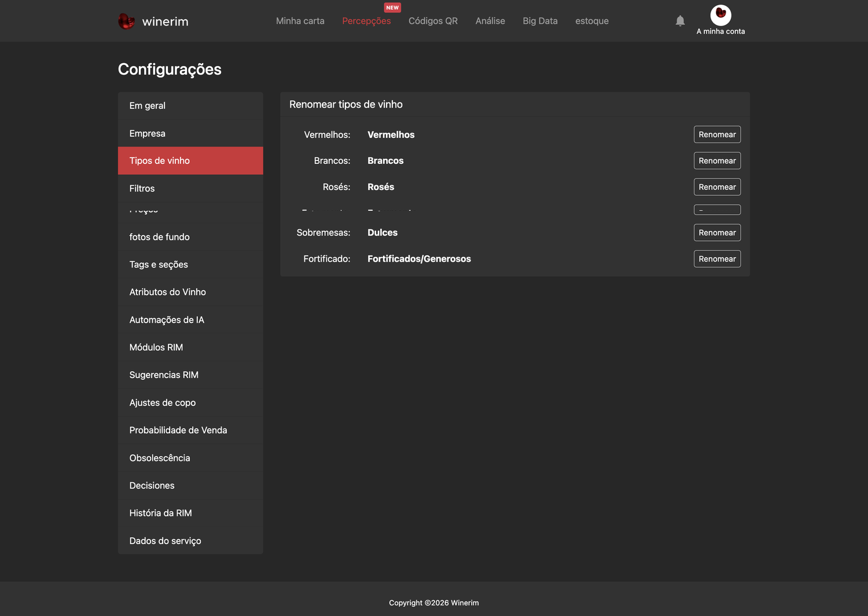Open Atributos do Vinho settings

190,292
